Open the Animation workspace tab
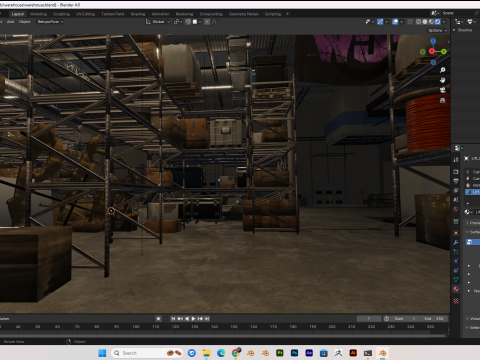 tap(160, 14)
